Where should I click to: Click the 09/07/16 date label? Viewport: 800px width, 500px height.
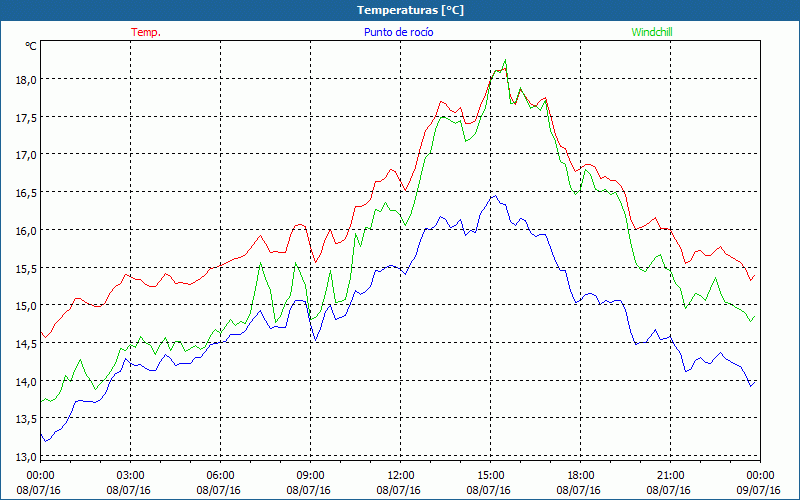(x=759, y=490)
